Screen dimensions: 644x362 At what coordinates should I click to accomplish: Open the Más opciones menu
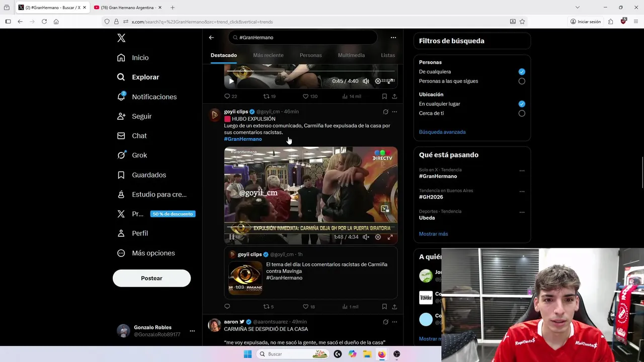point(146,253)
